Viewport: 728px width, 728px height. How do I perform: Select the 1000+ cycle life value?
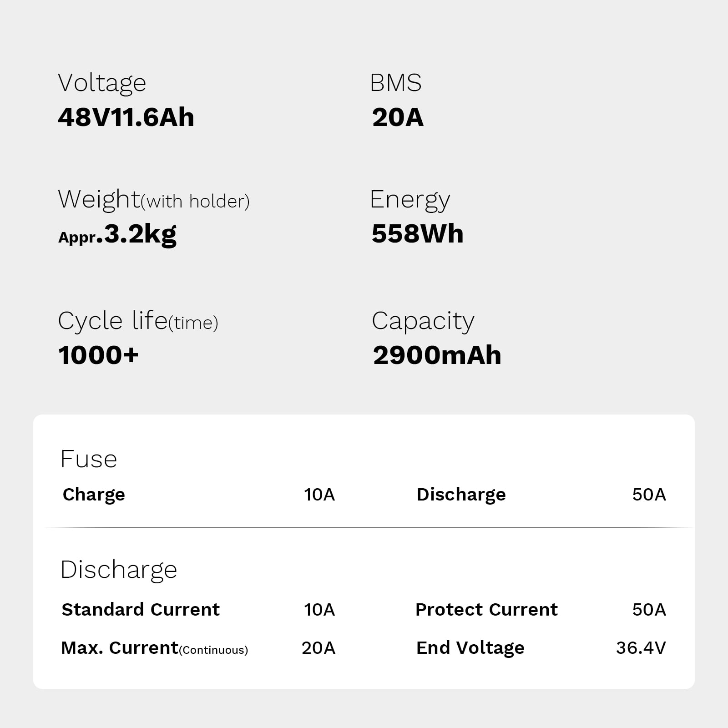(x=98, y=355)
